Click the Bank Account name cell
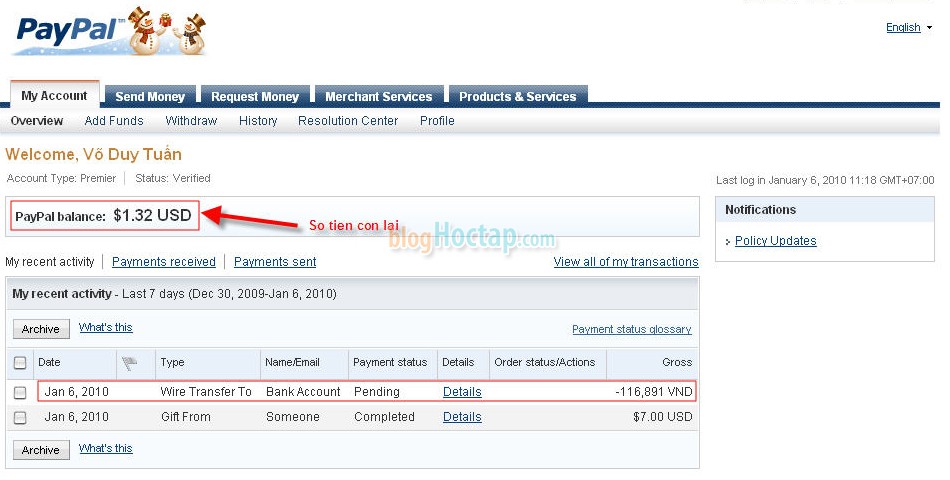 point(303,392)
